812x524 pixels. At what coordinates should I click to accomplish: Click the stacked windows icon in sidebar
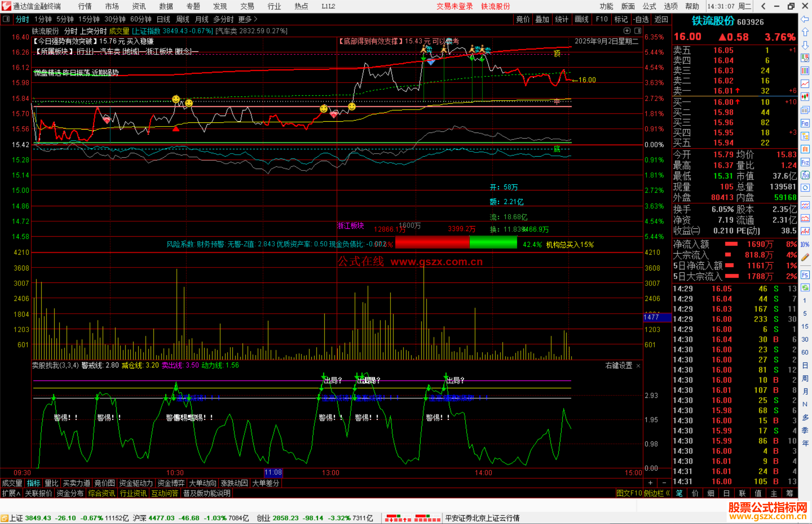(805, 110)
